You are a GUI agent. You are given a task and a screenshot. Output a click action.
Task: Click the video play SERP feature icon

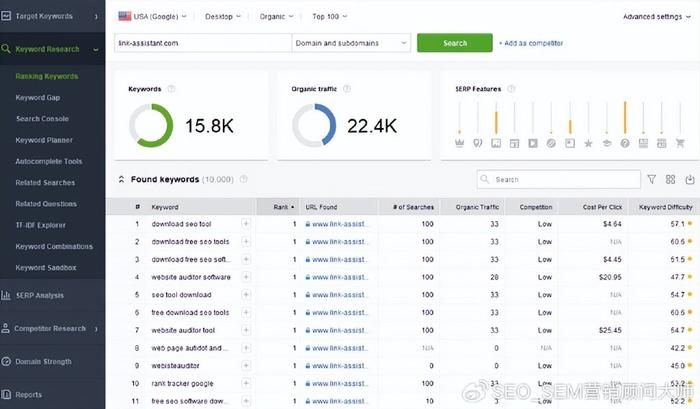533,143
